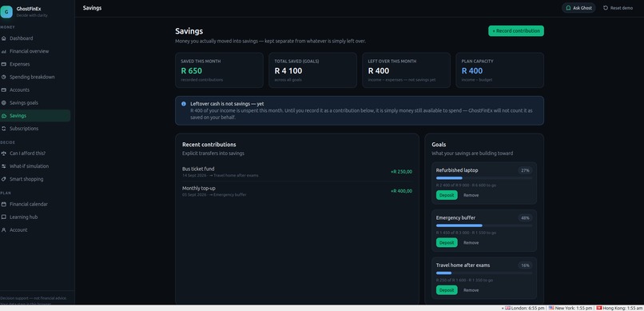Select the Left over this month card
The width and height of the screenshot is (644, 311).
[406, 70]
